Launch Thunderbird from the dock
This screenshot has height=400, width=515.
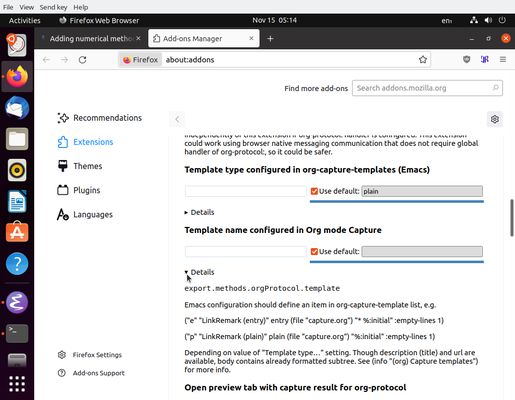point(17,108)
